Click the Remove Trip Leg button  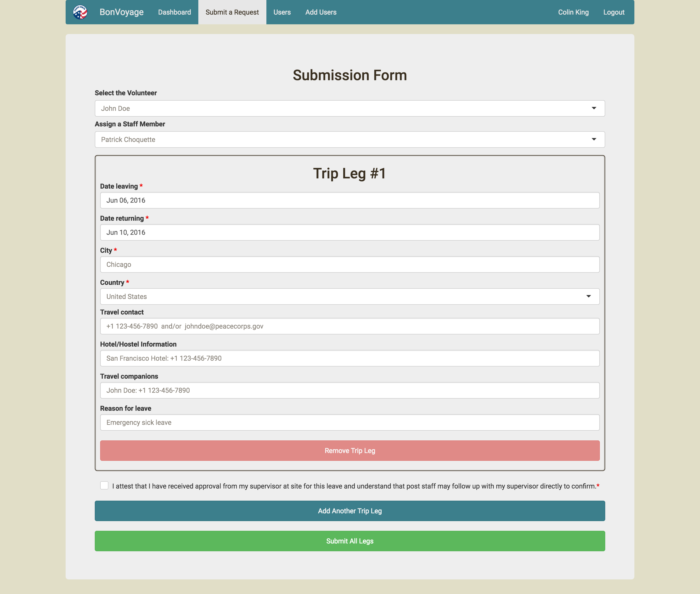click(350, 450)
